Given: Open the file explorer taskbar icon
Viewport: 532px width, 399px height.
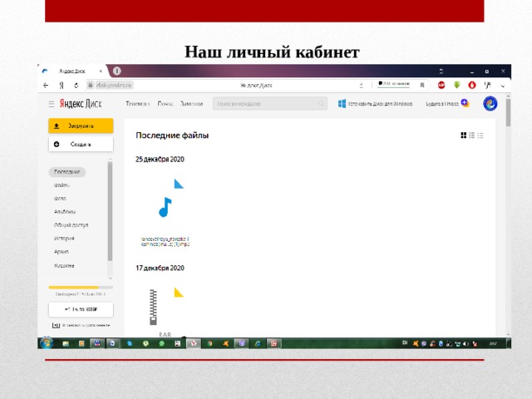Looking at the screenshot, I should [65, 343].
